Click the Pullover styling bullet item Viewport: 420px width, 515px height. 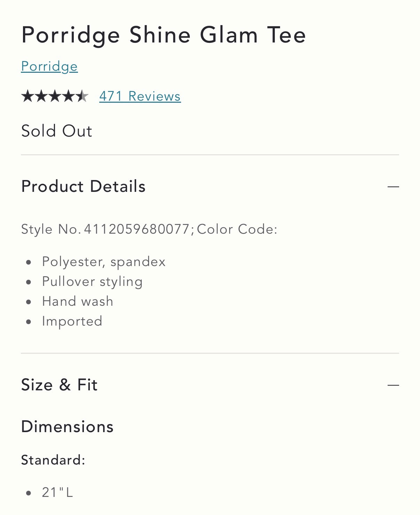pyautogui.click(x=92, y=282)
